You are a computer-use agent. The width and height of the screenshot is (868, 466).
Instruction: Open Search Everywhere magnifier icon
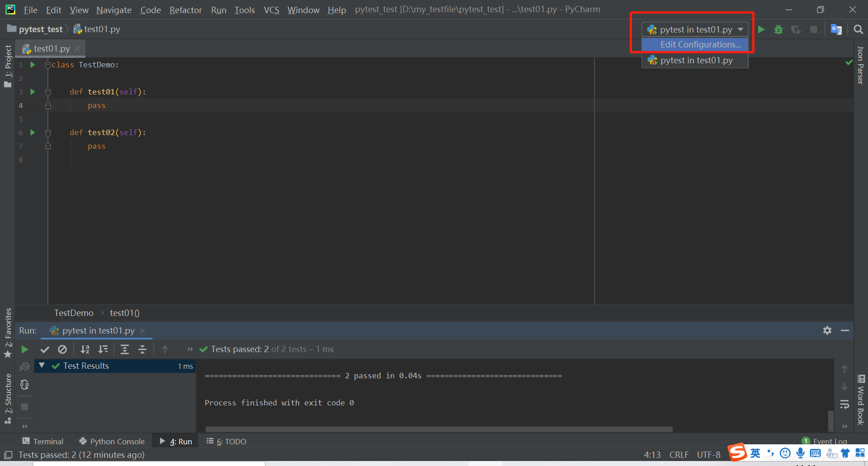coord(858,29)
